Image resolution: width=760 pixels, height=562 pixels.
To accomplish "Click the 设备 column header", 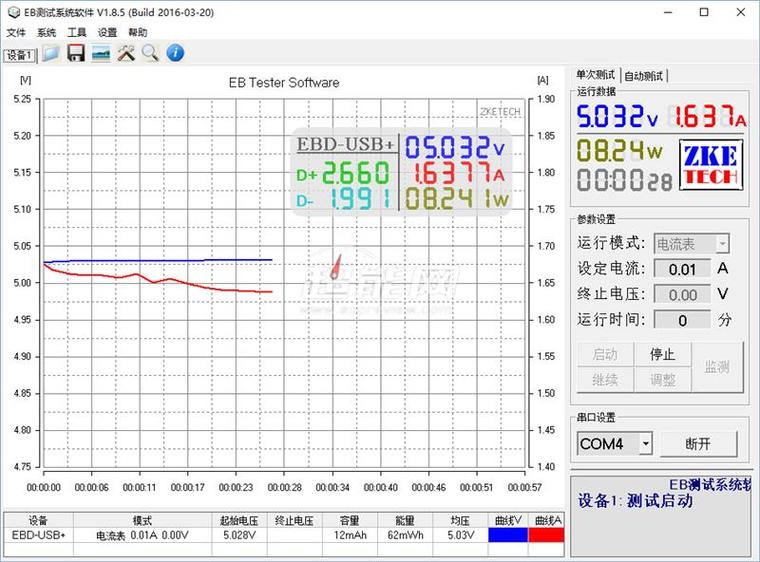I will point(38,520).
